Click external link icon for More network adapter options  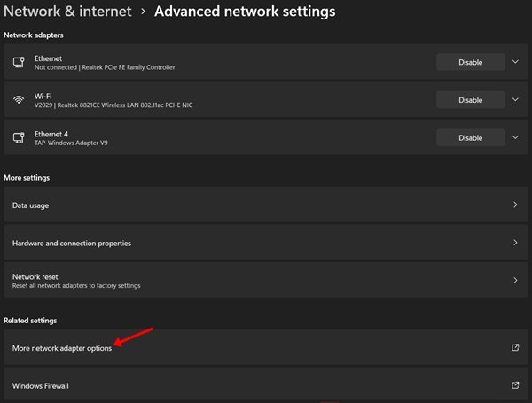point(515,347)
